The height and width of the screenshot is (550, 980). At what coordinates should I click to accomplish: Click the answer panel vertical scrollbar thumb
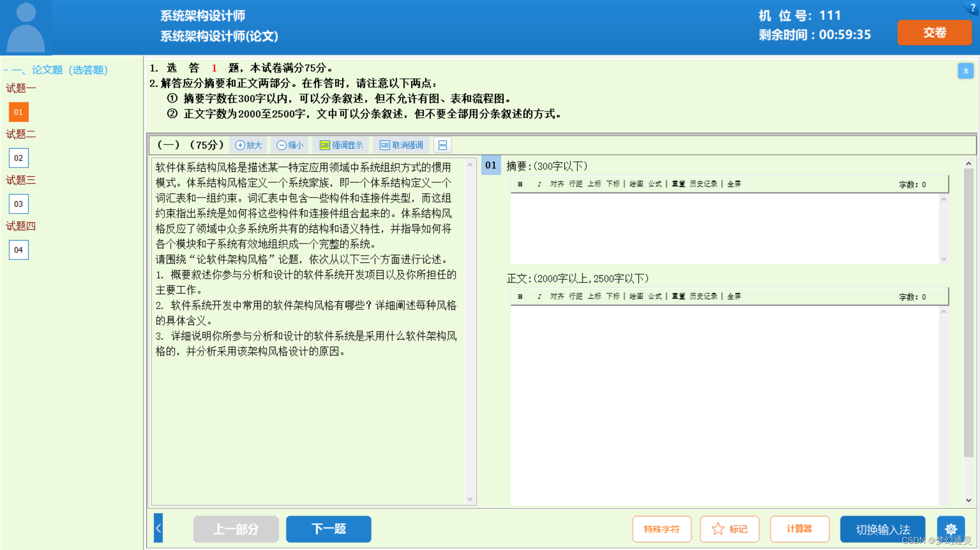(x=968, y=313)
